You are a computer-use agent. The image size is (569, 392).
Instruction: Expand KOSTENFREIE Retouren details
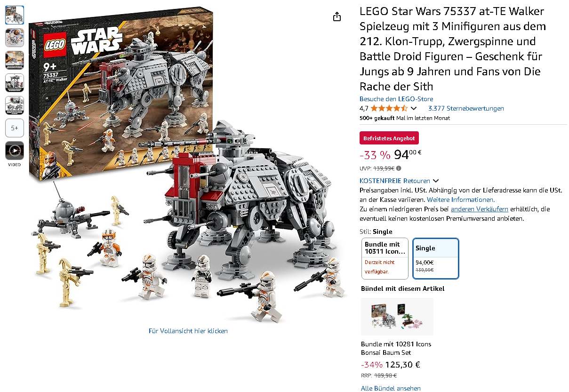399,181
